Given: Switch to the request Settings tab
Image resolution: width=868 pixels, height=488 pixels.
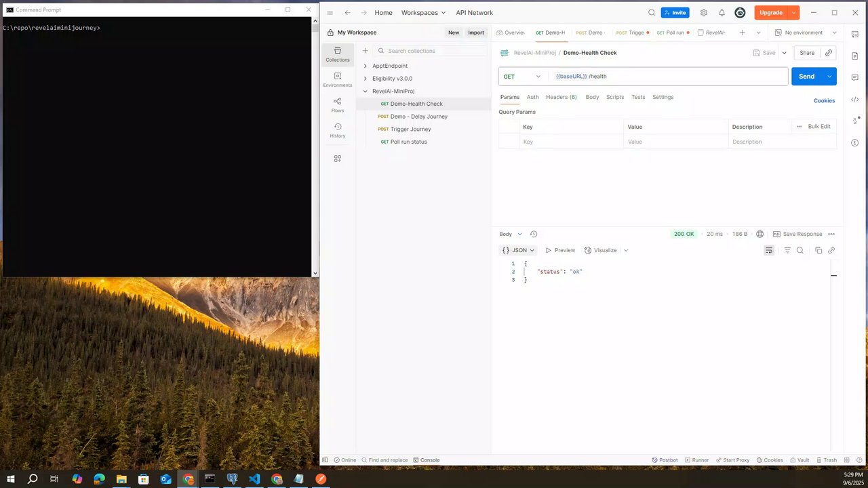Looking at the screenshot, I should point(663,97).
